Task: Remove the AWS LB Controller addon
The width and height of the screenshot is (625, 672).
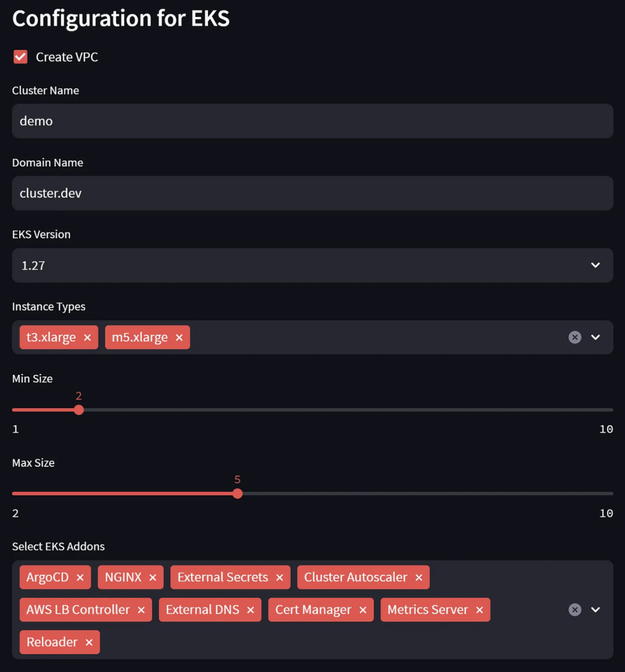Action: tap(140, 609)
